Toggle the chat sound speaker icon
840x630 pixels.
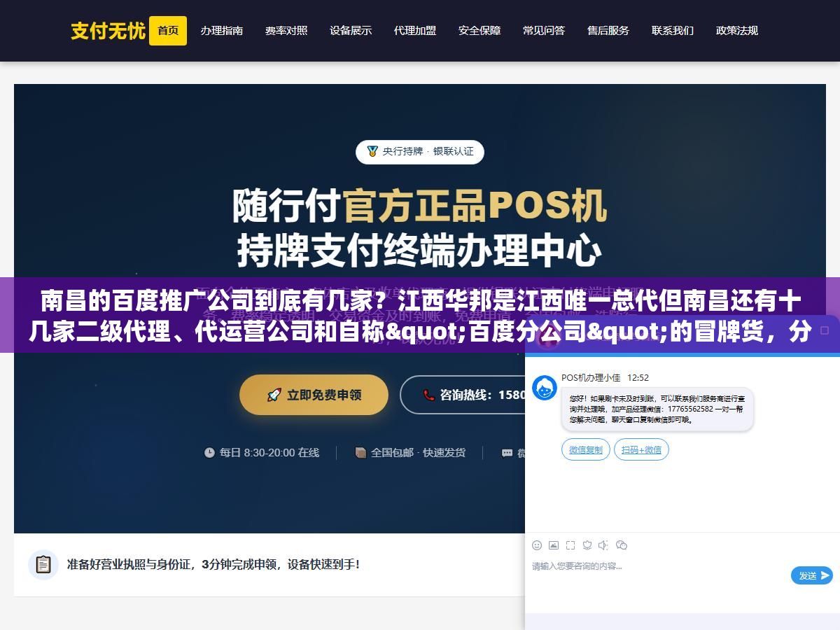click(604, 545)
